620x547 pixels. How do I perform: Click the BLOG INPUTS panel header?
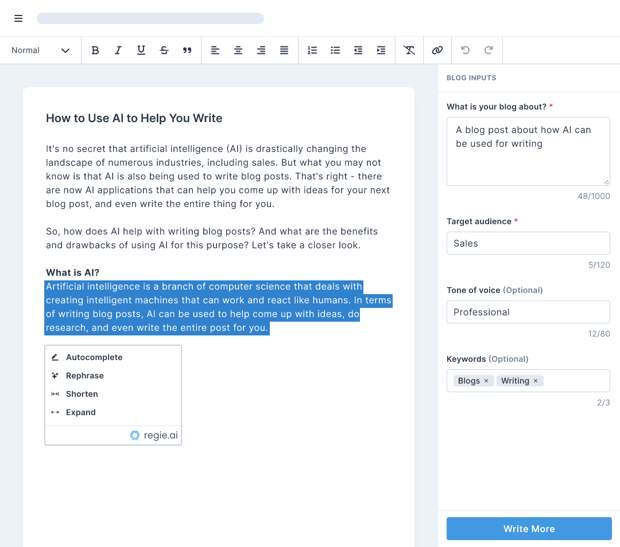coord(471,78)
